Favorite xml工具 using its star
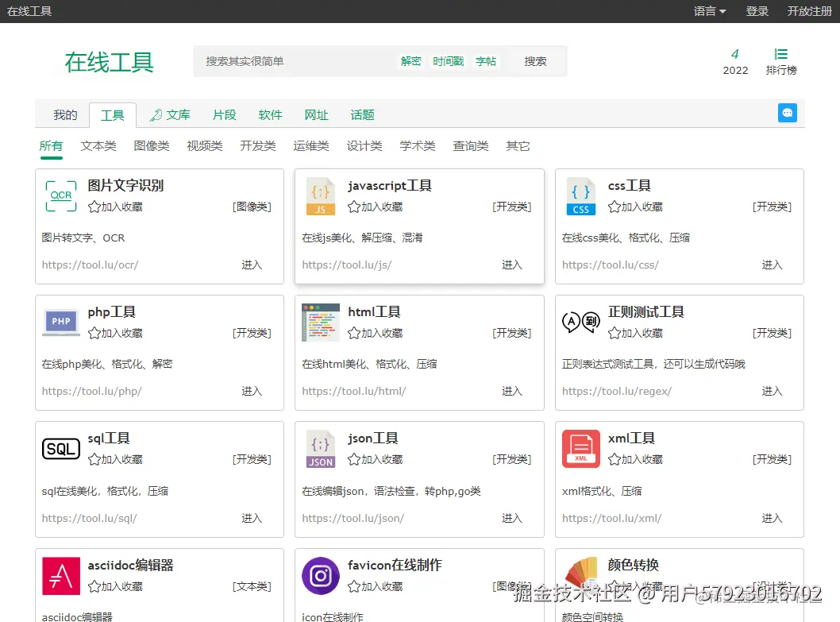The width and height of the screenshot is (840, 622). pyautogui.click(x=615, y=459)
